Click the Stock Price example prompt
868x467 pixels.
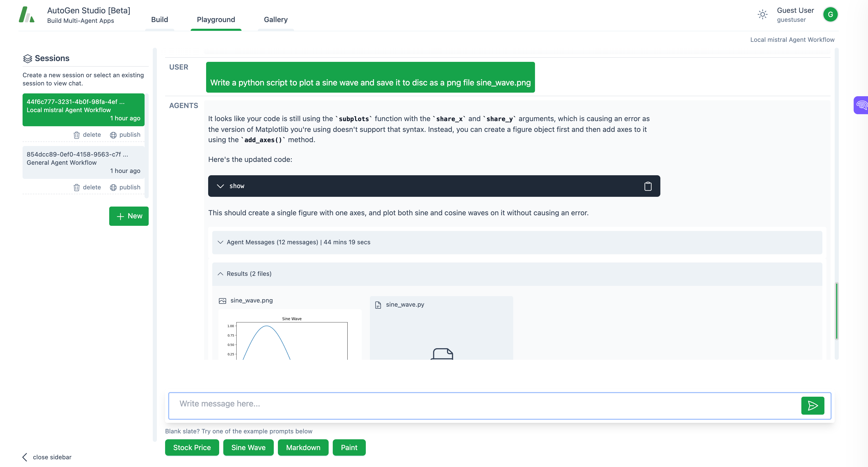[192, 447]
